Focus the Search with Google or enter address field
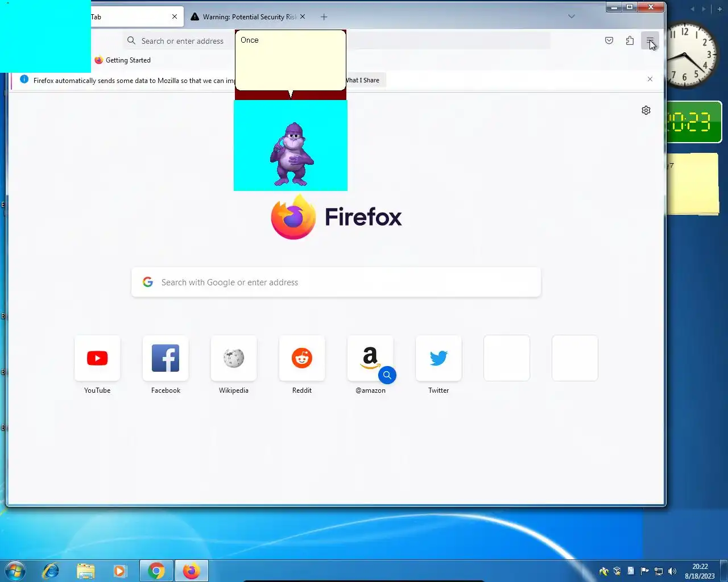Viewport: 728px width, 582px height. point(336,282)
